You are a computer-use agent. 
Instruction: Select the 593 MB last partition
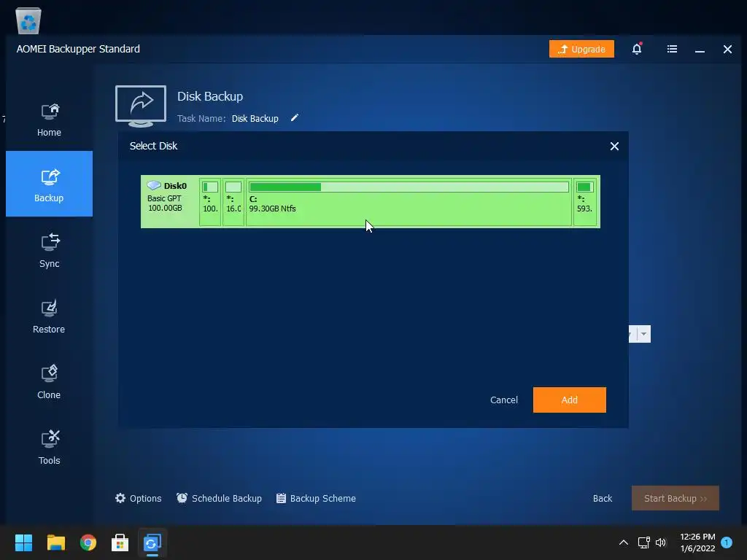pyautogui.click(x=585, y=201)
